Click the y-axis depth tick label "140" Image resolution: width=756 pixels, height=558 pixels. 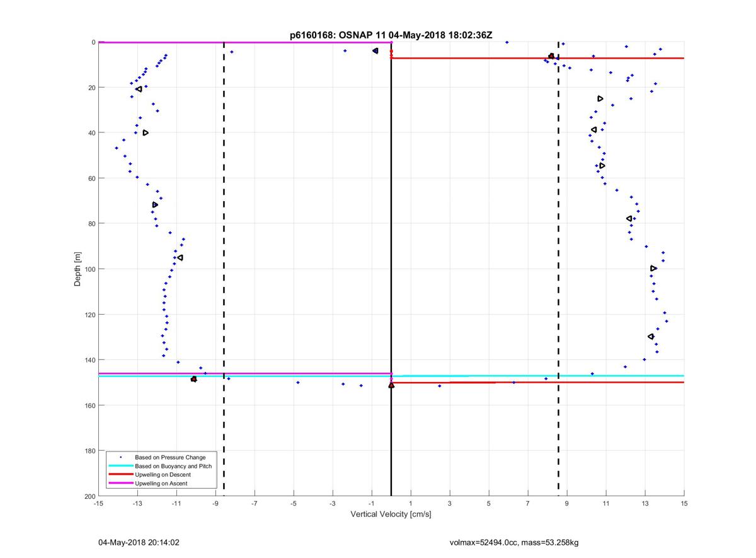tap(89, 360)
